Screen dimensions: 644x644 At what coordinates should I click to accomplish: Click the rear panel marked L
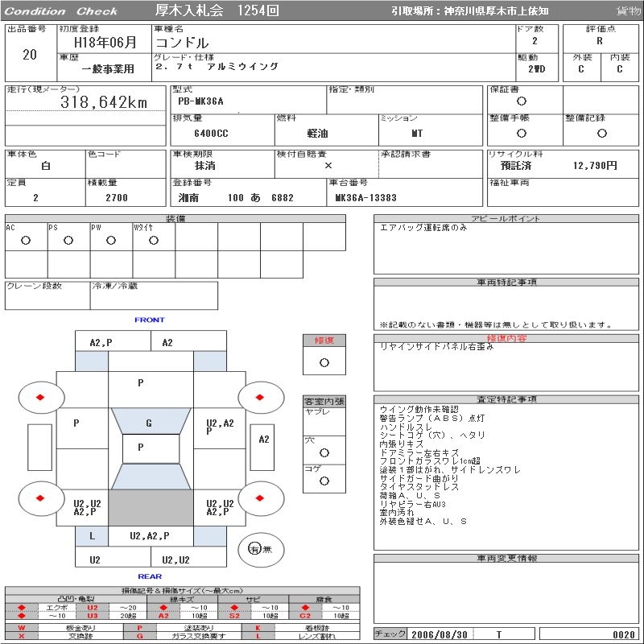tap(92, 536)
